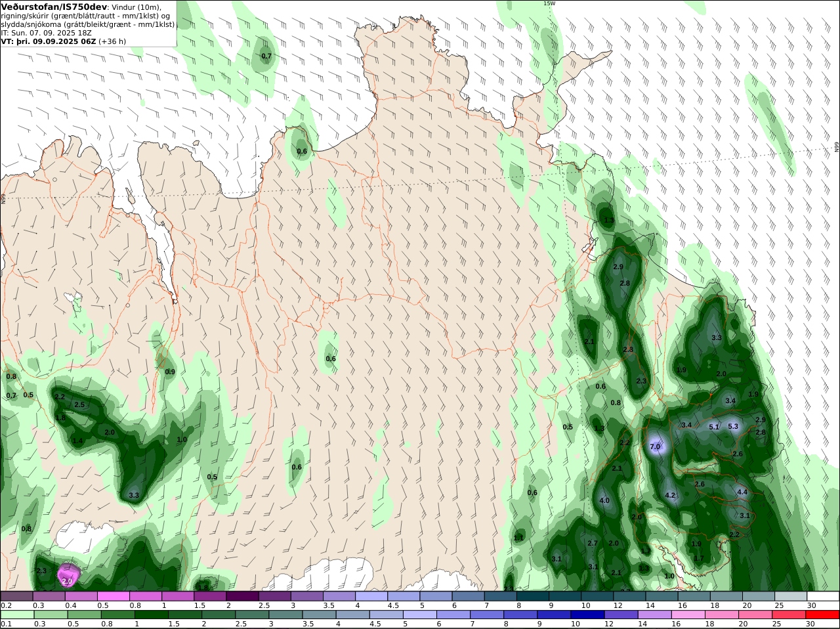840x629 pixels.
Task: Click the bright red 30 mm rain swatch
Action: pos(824,615)
